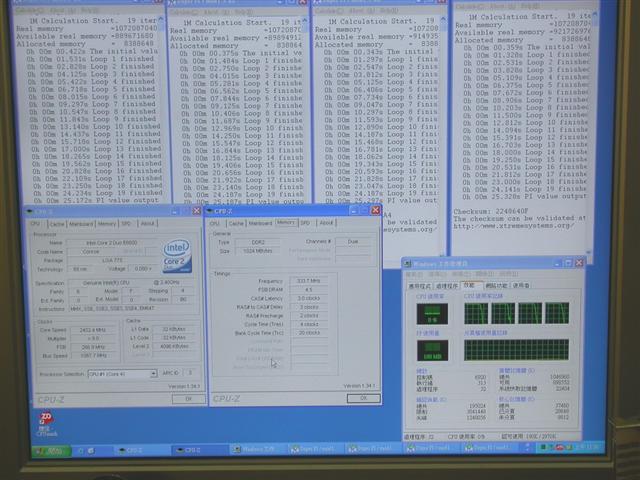The height and width of the screenshot is (480, 640).
Task: Open the 處理程序 (Processes) tab in Task Manager
Action: (447, 286)
